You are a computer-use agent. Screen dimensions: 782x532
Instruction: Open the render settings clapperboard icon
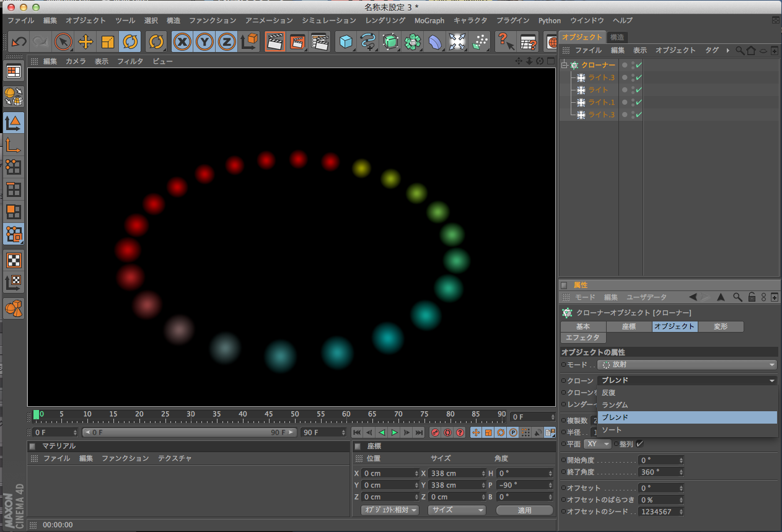coord(320,41)
